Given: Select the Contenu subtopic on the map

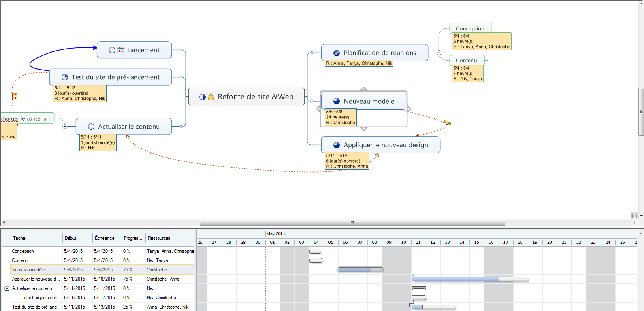Looking at the screenshot, I should [466, 60].
